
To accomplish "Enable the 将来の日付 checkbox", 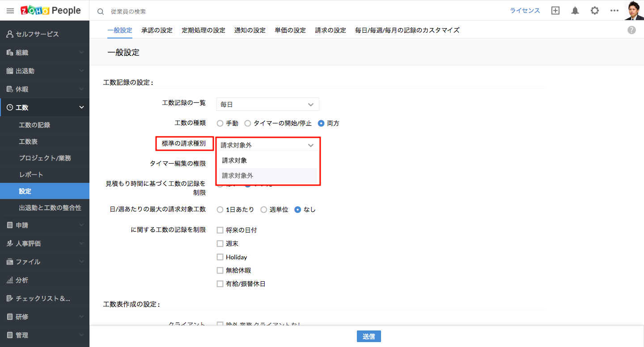I will pyautogui.click(x=220, y=230).
